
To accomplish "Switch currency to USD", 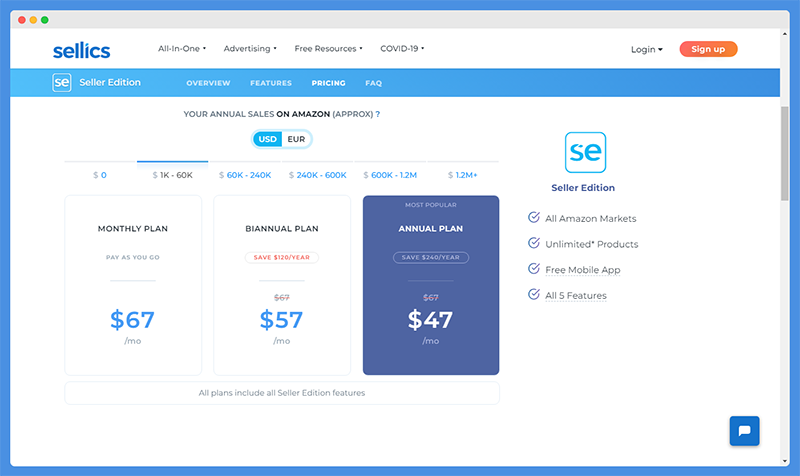I will [267, 139].
